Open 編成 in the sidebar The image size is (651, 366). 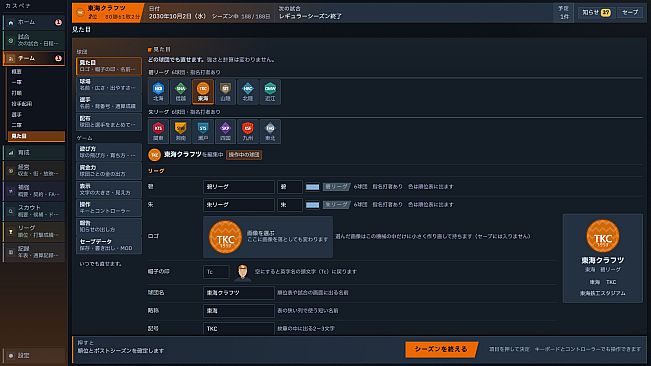34,190
